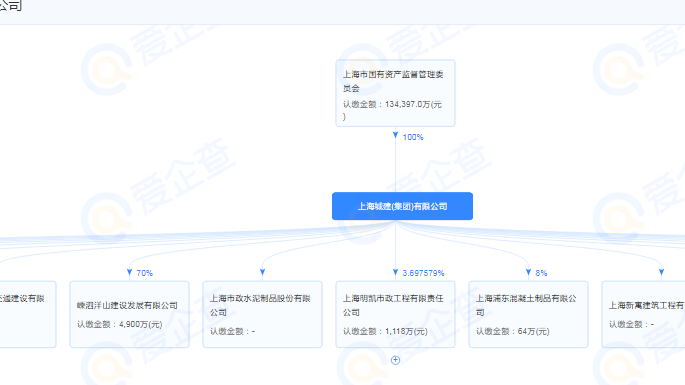The image size is (685, 385).
Task: Click the 3.697579% shareholding label
Action: click(x=423, y=273)
